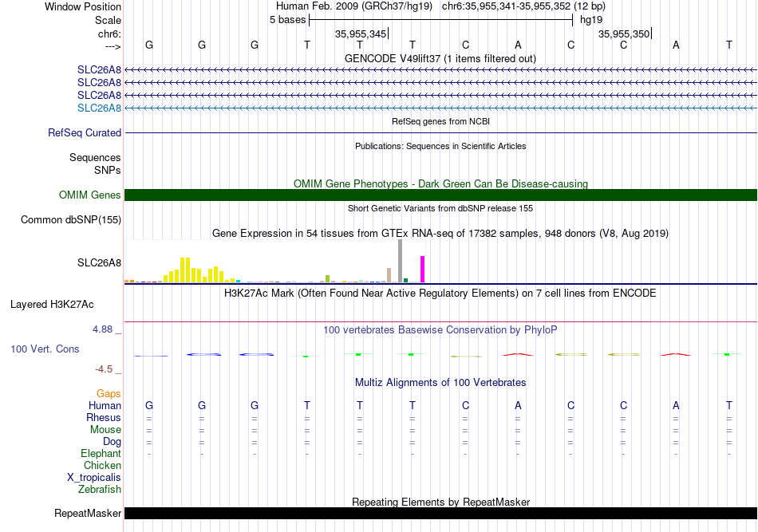
Task: Click the RefSeq Curated track label
Action: [x=85, y=133]
